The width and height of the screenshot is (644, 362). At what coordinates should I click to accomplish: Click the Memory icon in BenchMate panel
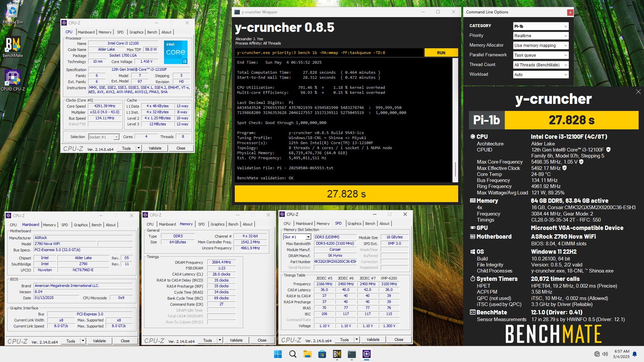[473, 200]
